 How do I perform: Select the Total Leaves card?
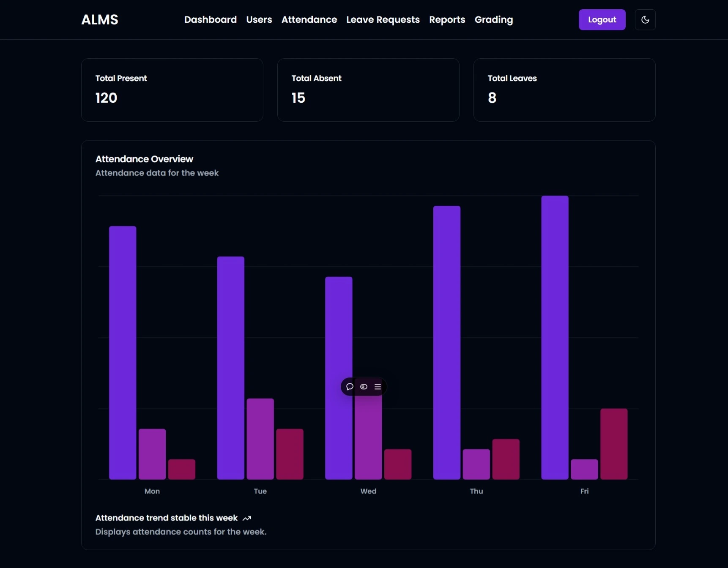coord(564,90)
